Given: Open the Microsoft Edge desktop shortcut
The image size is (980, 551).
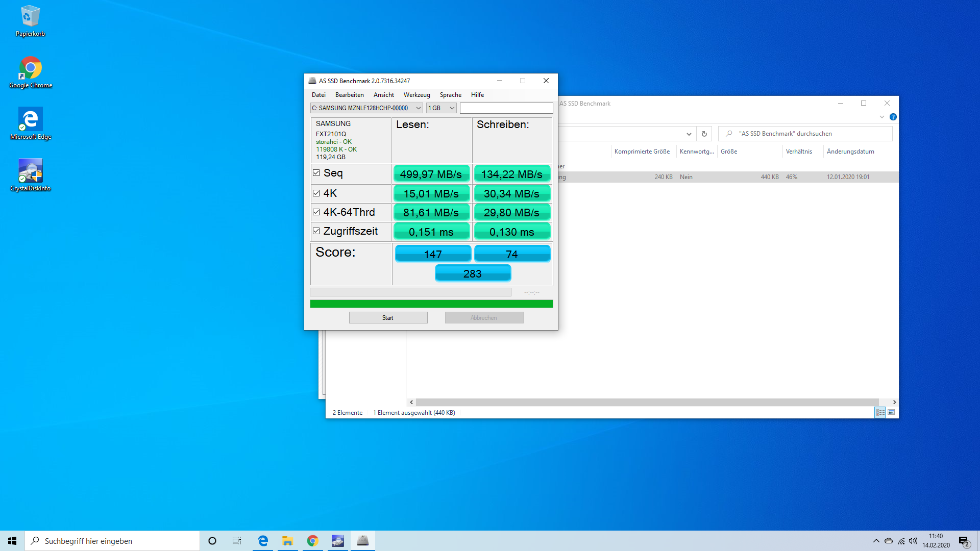Looking at the screenshot, I should click(x=30, y=124).
